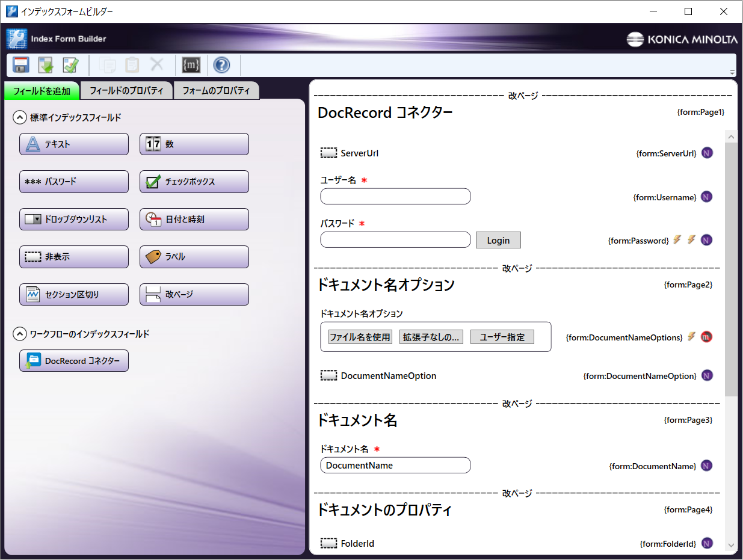Select the 拡張子なしの... option
Image resolution: width=743 pixels, height=560 pixels.
431,337
